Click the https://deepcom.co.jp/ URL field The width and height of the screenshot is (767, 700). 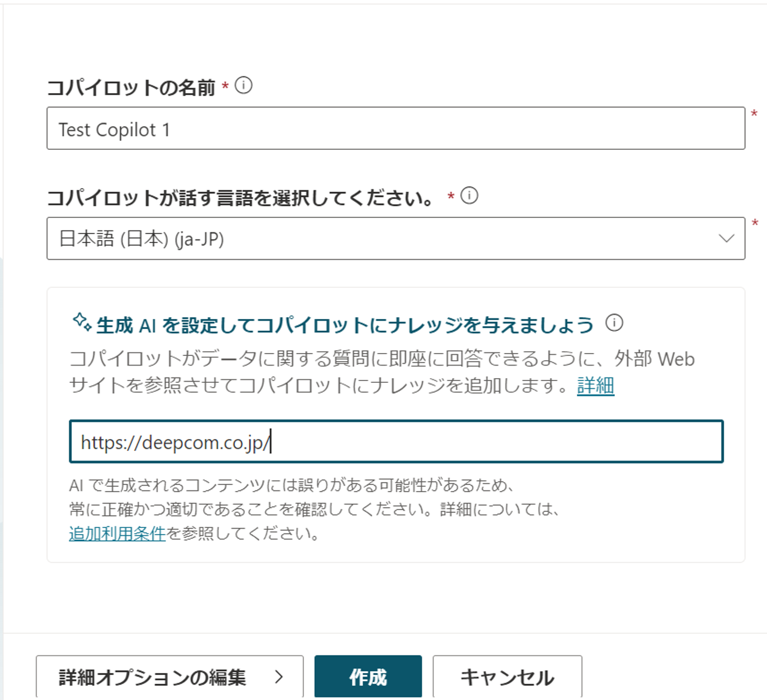click(x=396, y=441)
